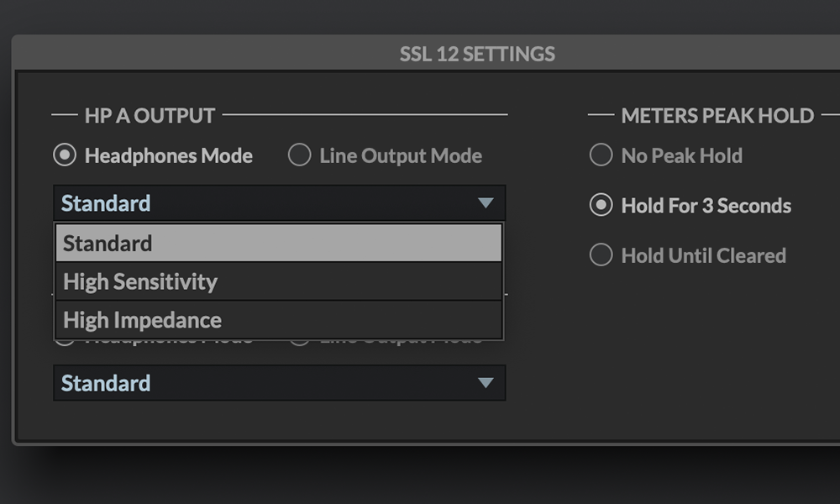
Task: Click the "Hold For 3 Seconds" label text
Action: [x=706, y=206]
